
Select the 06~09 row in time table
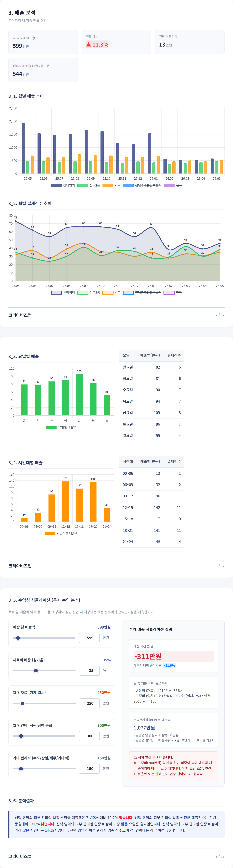coord(152,485)
